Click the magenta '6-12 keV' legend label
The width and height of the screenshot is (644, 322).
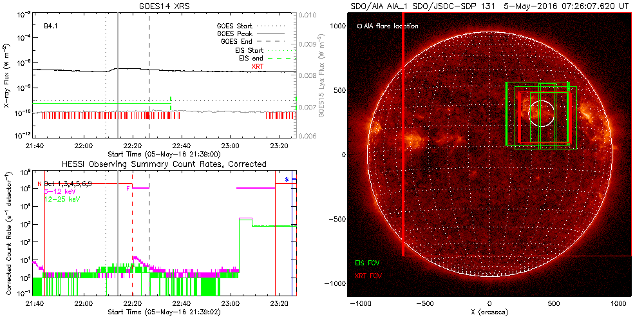click(x=58, y=192)
